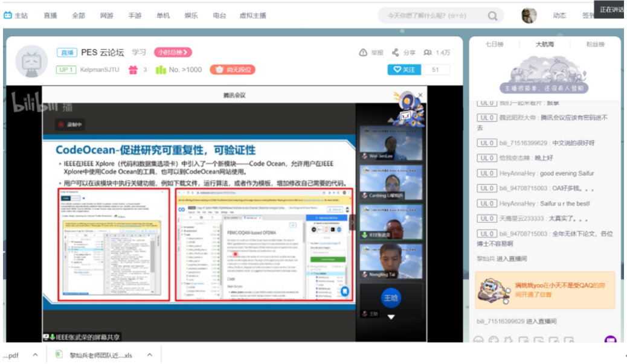Click the Nengling Tai video thumbnail
Viewport: 627px width, 364px height.
point(391,262)
